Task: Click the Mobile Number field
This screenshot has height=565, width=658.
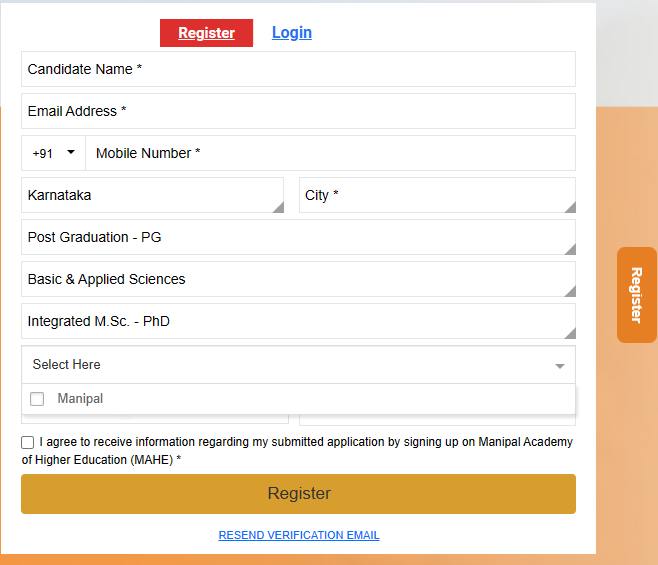Action: [x=330, y=153]
